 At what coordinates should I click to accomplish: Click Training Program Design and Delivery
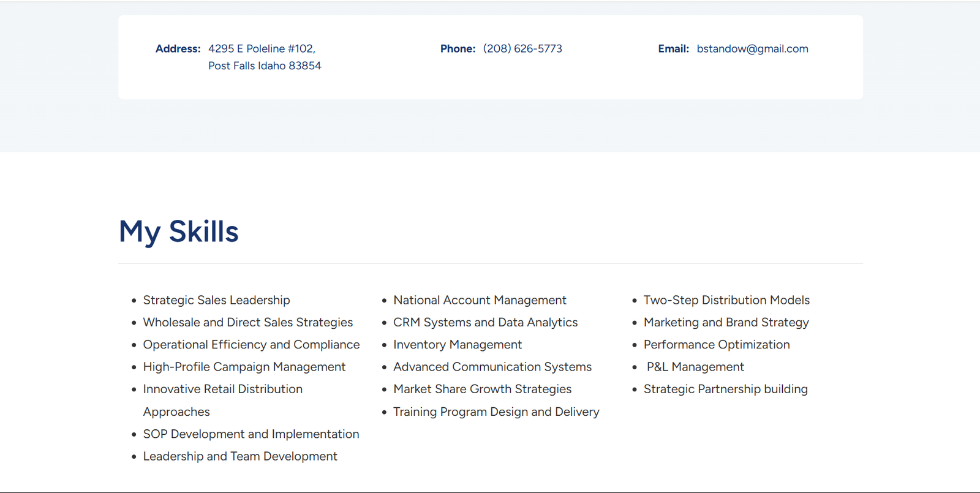coord(496,412)
